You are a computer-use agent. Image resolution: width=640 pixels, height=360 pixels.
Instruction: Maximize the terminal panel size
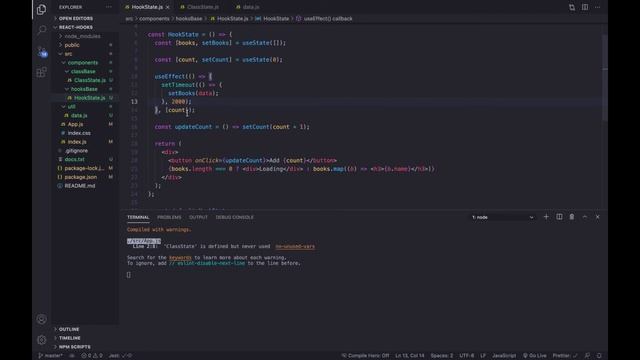[585, 217]
